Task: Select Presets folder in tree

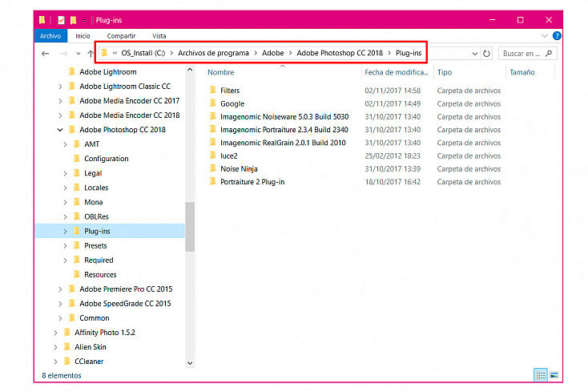Action: pyautogui.click(x=95, y=246)
